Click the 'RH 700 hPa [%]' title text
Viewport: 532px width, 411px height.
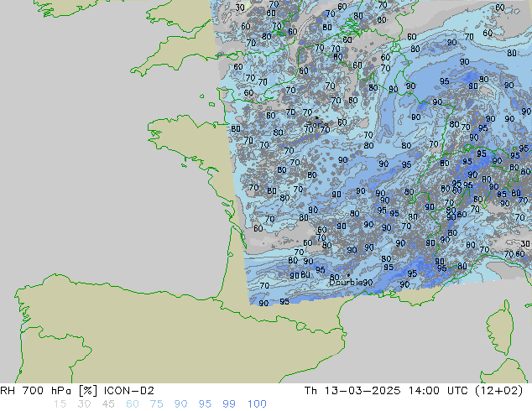(49, 391)
